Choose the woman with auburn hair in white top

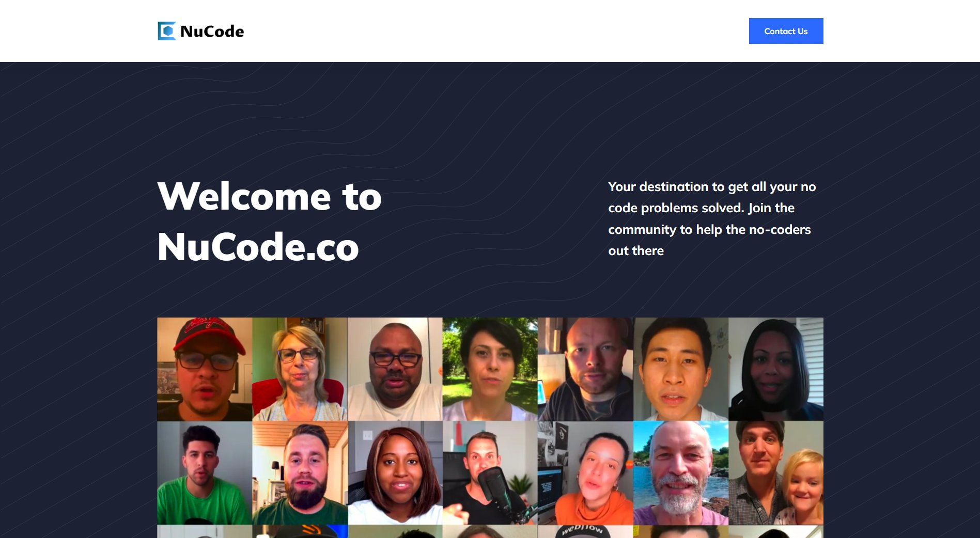click(395, 473)
